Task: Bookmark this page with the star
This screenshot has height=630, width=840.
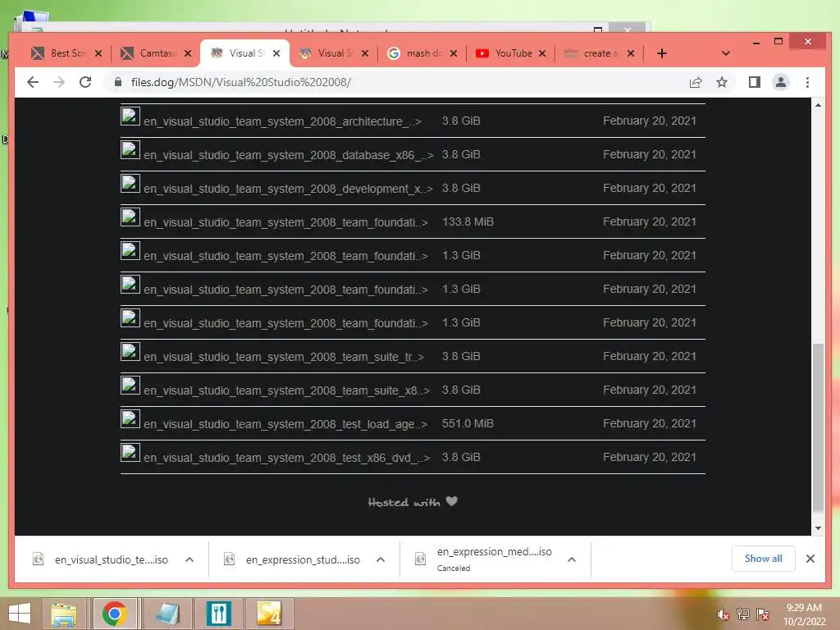Action: pyautogui.click(x=722, y=82)
